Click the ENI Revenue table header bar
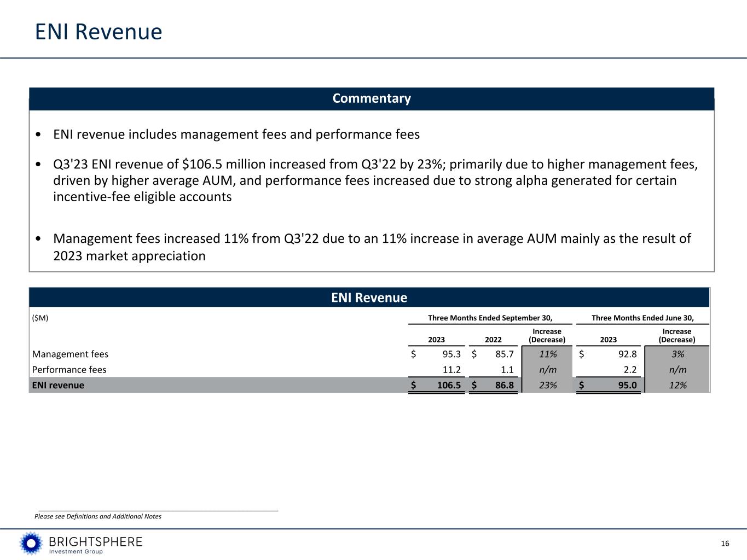Screen dimensions: 747x560 369,297
